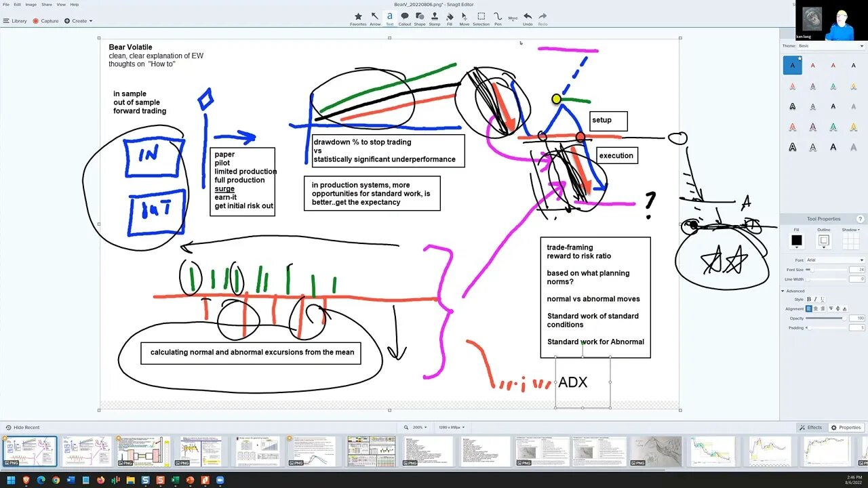The image size is (868, 488).
Task: Toggle Italic text style
Action: tap(815, 299)
